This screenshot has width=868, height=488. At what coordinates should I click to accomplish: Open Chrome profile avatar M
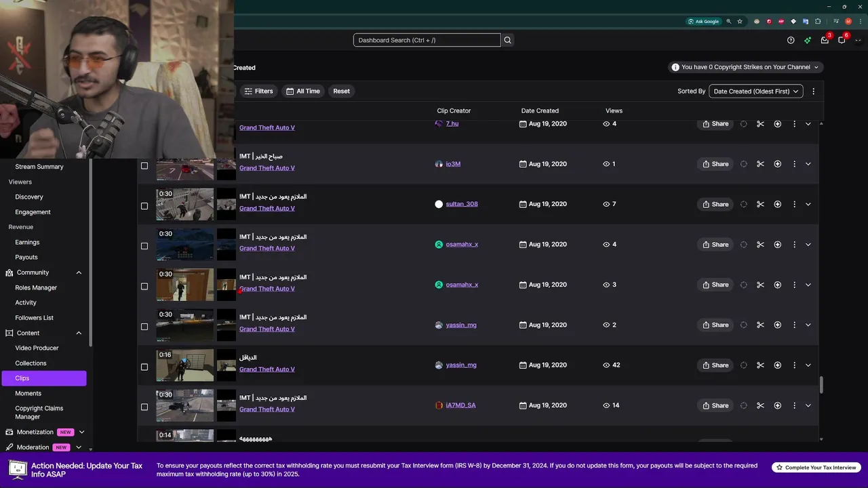848,21
